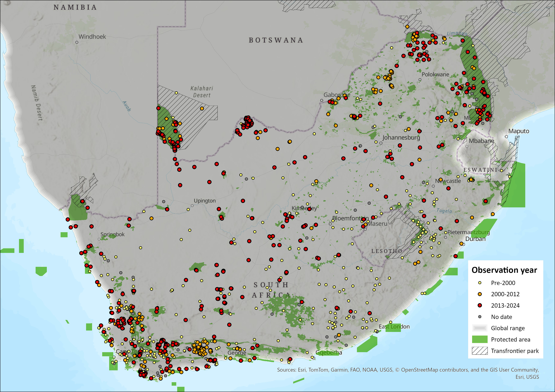This screenshot has height=392, width=555.
Task: Click the 2000-2012 orange legend dot
Action: point(480,294)
